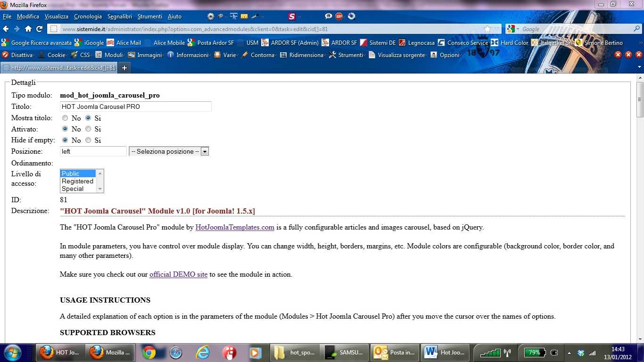Select Registered in access level list

tap(78, 181)
